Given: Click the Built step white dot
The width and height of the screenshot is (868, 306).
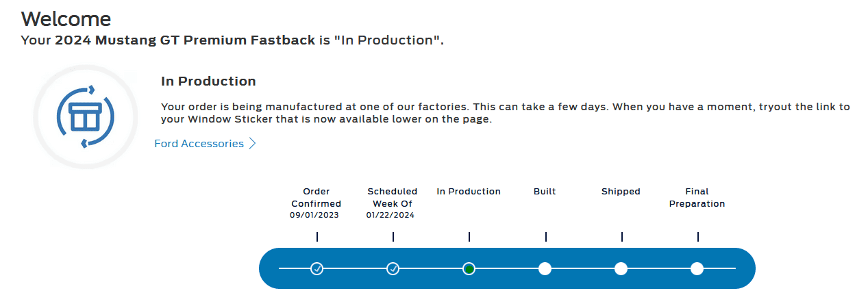Looking at the screenshot, I should pyautogui.click(x=545, y=268).
